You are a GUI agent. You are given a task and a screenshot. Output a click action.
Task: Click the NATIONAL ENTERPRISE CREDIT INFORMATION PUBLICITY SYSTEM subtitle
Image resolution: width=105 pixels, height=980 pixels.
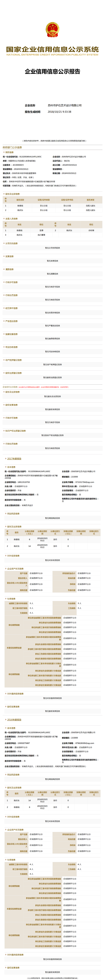(x=52, y=55)
